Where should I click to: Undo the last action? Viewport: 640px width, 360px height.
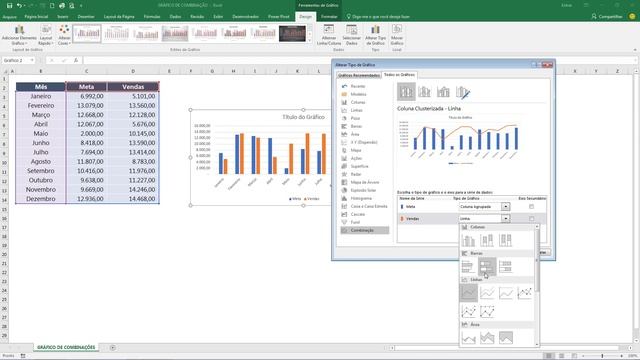[x=19, y=6]
